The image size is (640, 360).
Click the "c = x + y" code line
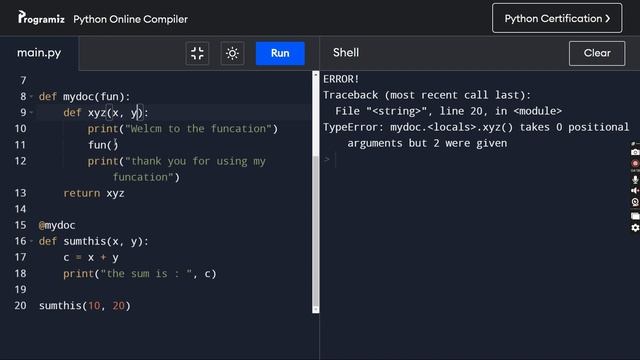pos(91,258)
